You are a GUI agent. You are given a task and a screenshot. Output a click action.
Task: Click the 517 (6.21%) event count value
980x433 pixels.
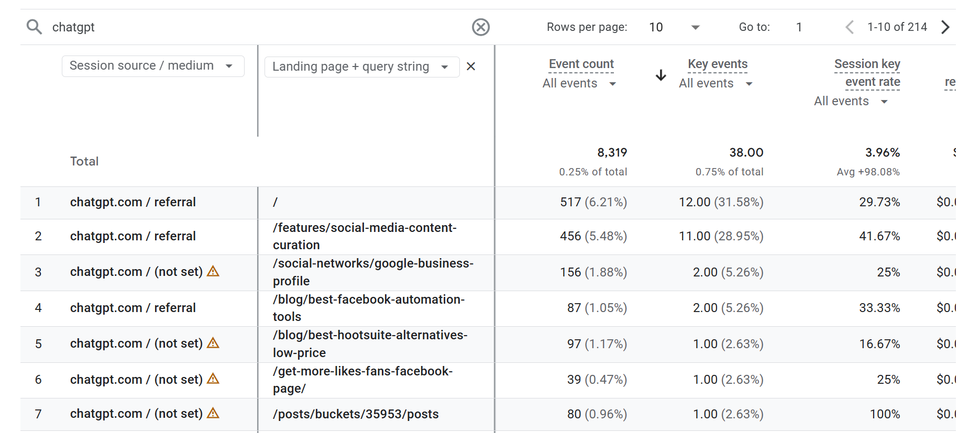click(593, 202)
